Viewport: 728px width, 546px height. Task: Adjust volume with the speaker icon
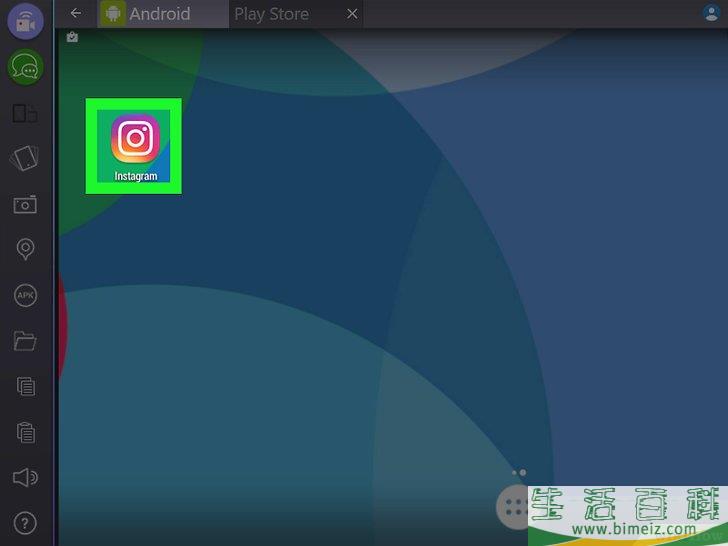click(26, 477)
